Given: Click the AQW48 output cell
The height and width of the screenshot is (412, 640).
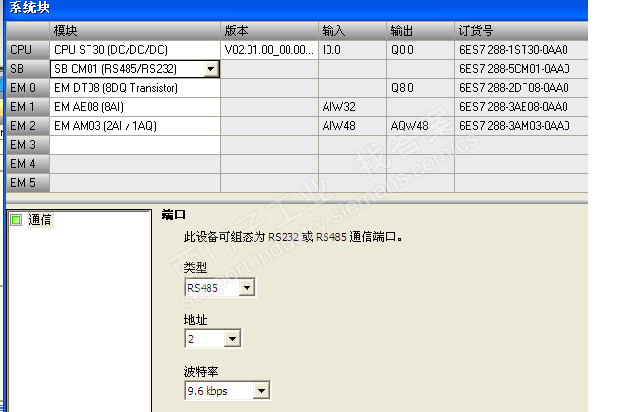Looking at the screenshot, I should click(x=420, y=126).
